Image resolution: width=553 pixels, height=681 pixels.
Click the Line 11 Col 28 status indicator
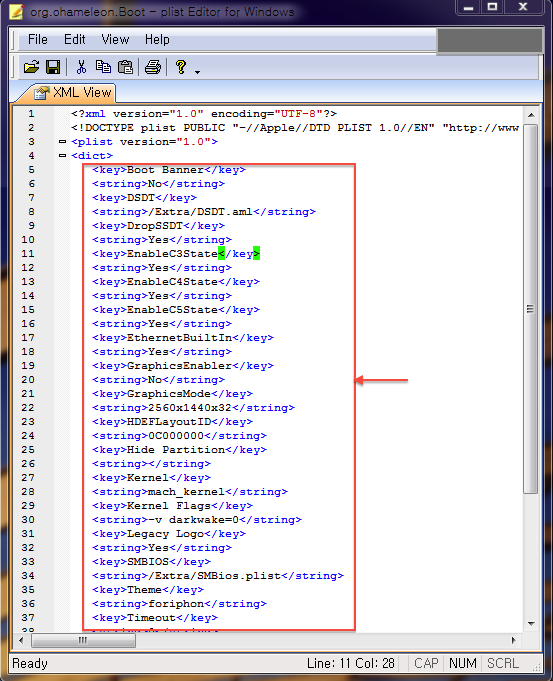(x=351, y=663)
